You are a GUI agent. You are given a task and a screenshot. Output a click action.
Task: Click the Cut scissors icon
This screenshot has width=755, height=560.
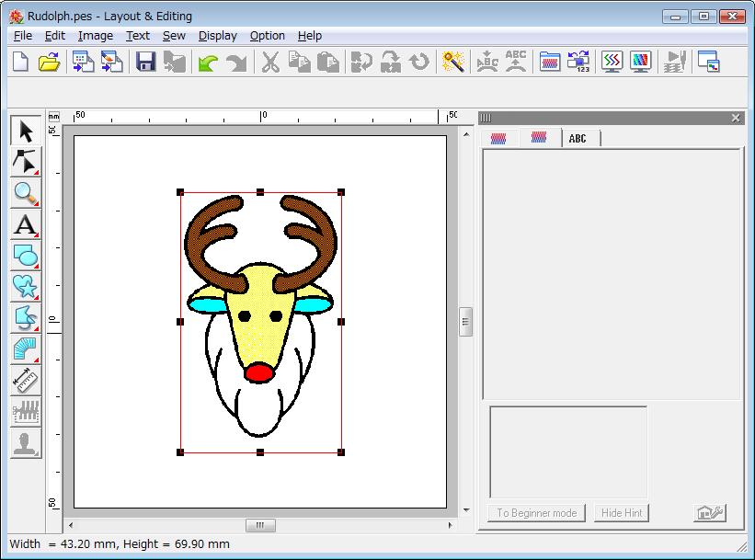click(x=270, y=63)
